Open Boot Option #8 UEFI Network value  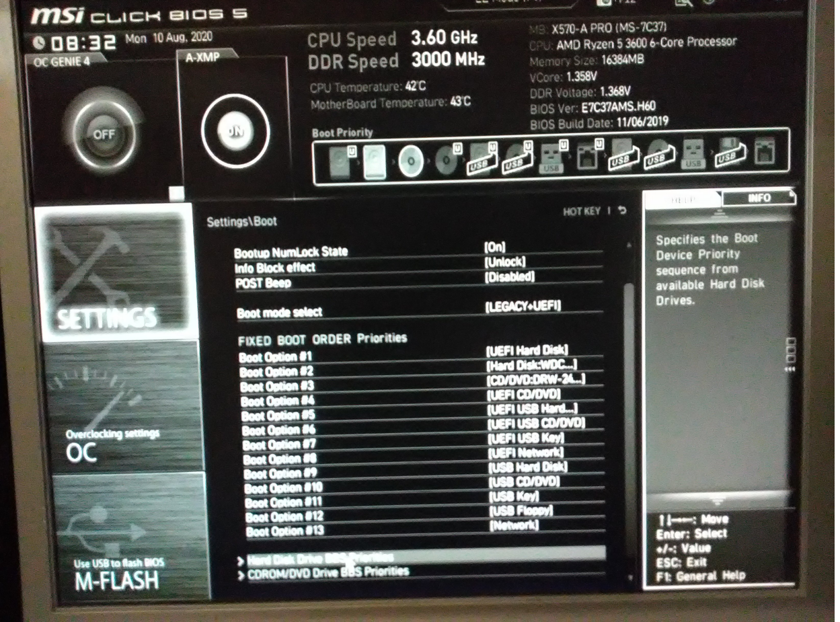click(526, 453)
